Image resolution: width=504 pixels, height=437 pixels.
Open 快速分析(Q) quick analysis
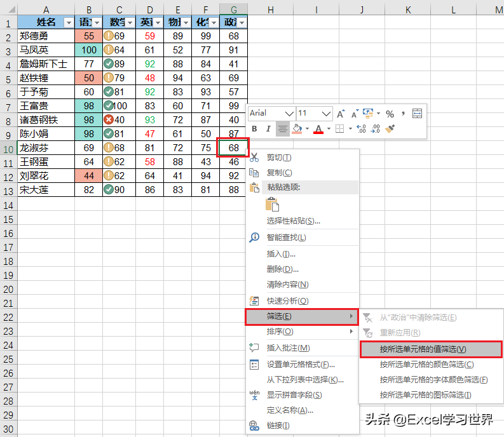(x=303, y=301)
